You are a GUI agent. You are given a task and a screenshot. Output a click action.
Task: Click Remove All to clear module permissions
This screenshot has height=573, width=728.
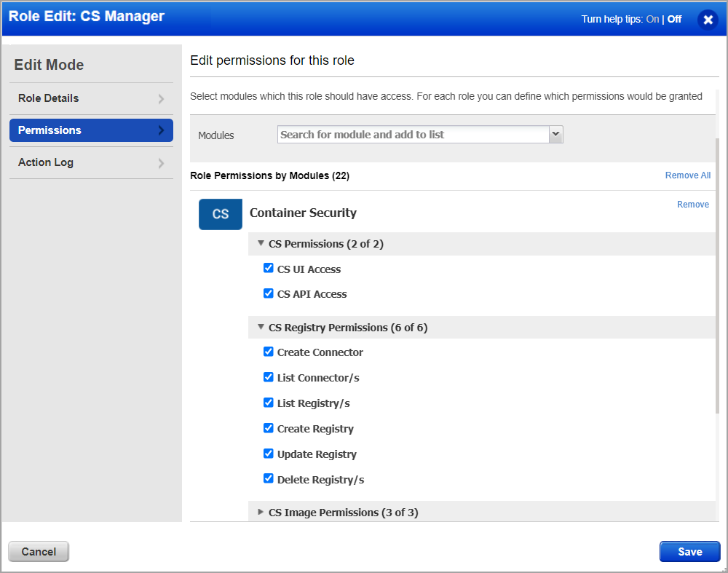point(687,175)
